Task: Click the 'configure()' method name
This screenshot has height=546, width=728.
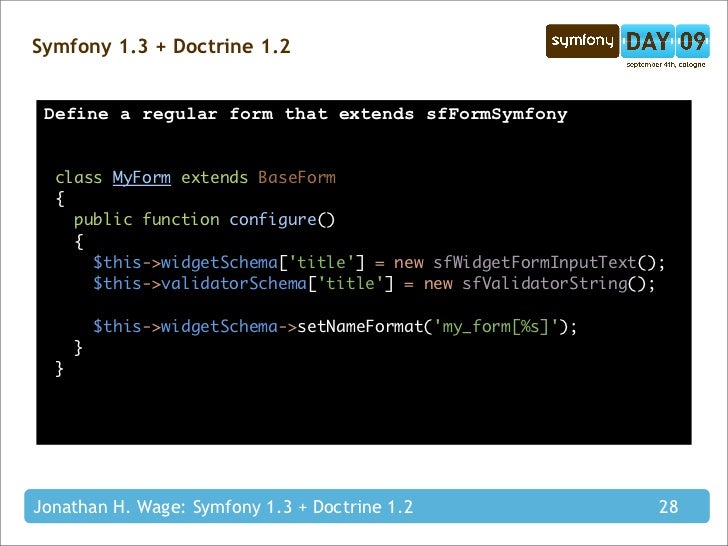Action: point(282,220)
